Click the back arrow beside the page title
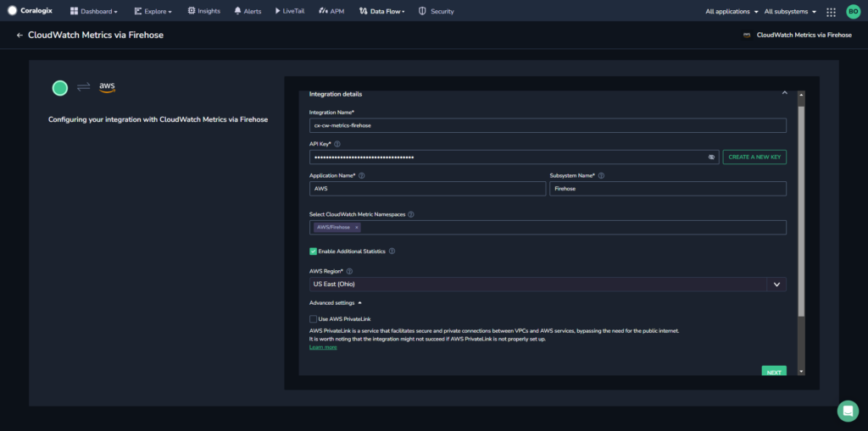 (20, 35)
